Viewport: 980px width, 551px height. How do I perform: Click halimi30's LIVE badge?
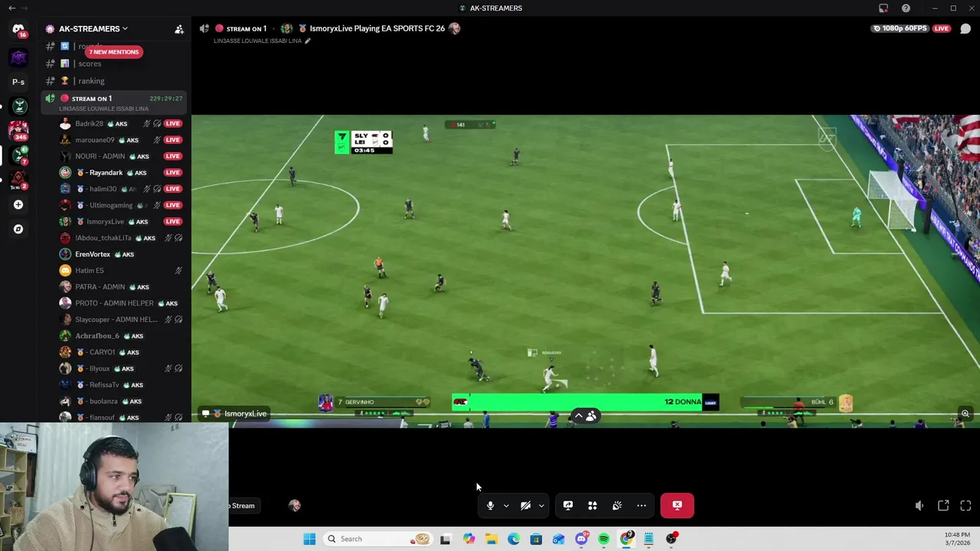click(x=173, y=189)
